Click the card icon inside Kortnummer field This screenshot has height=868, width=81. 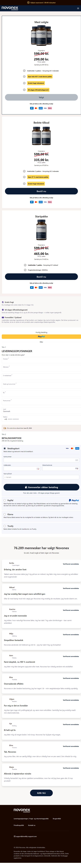[x=77, y=460]
